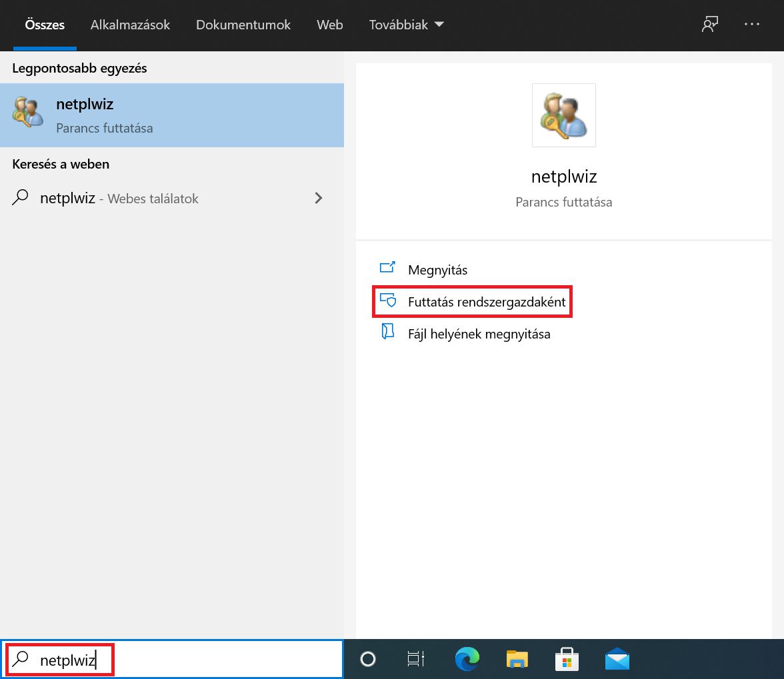This screenshot has width=784, height=679.
Task: Open the three-dots options menu
Action: pos(752,25)
